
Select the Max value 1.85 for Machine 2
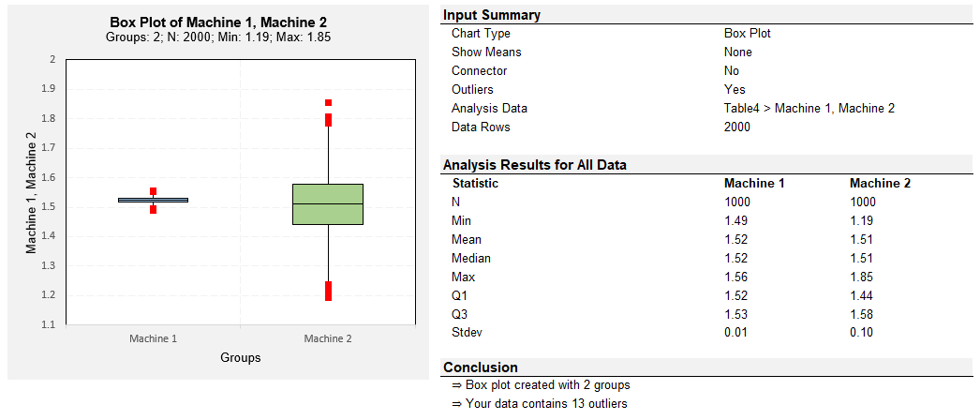861,277
